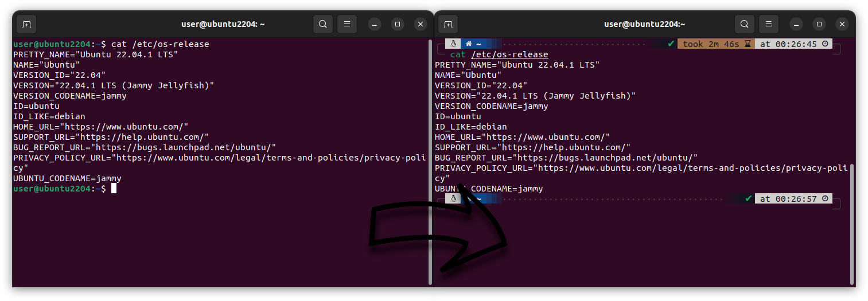The width and height of the screenshot is (868, 301).
Task: Click the left terminal's vertical scrollbar
Action: point(430,162)
